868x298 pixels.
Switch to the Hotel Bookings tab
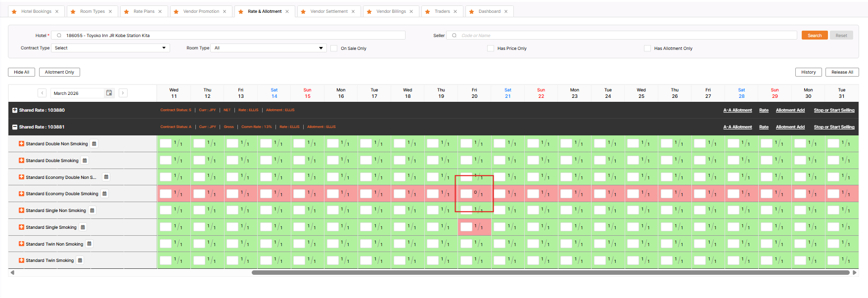[36, 11]
